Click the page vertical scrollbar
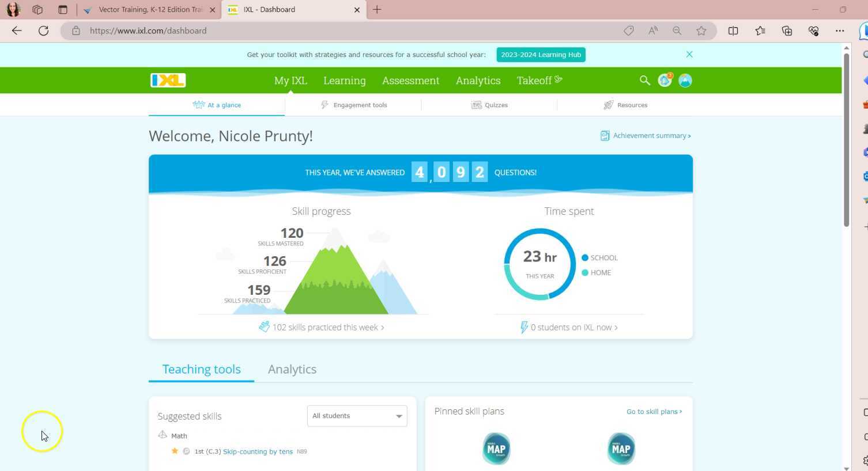The width and height of the screenshot is (868, 471). point(846,138)
